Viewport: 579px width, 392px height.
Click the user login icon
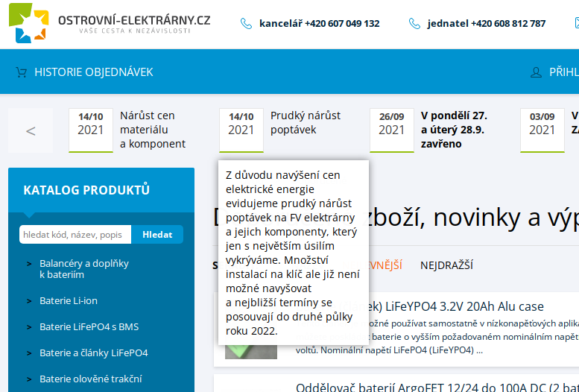536,72
